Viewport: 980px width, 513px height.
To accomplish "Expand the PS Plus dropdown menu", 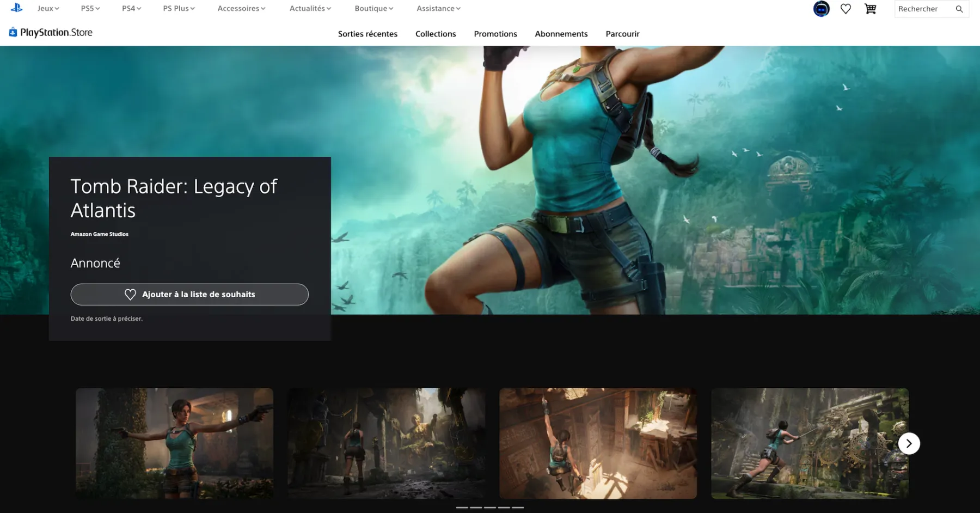I will click(x=179, y=8).
